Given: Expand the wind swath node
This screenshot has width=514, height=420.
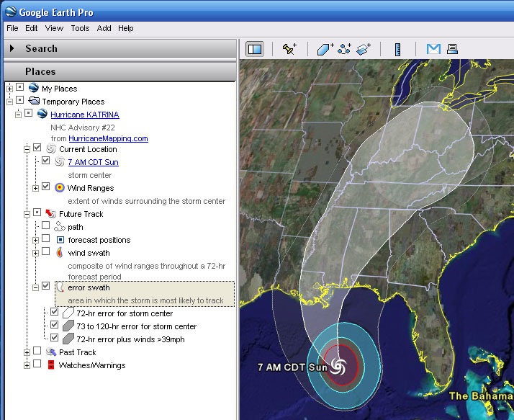Looking at the screenshot, I should 35,254.
